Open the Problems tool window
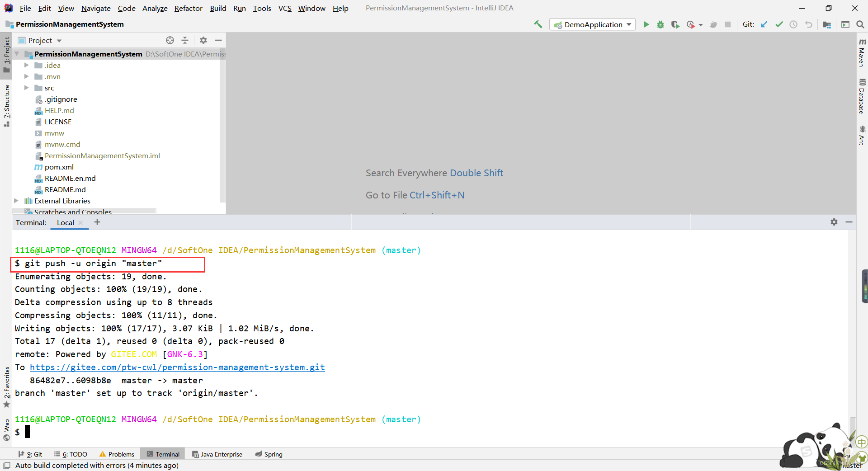 (x=117, y=454)
